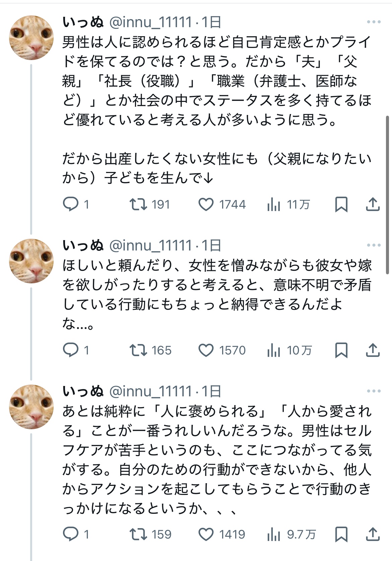Open the @innu_11111 handle on first tweet

pyautogui.click(x=151, y=22)
